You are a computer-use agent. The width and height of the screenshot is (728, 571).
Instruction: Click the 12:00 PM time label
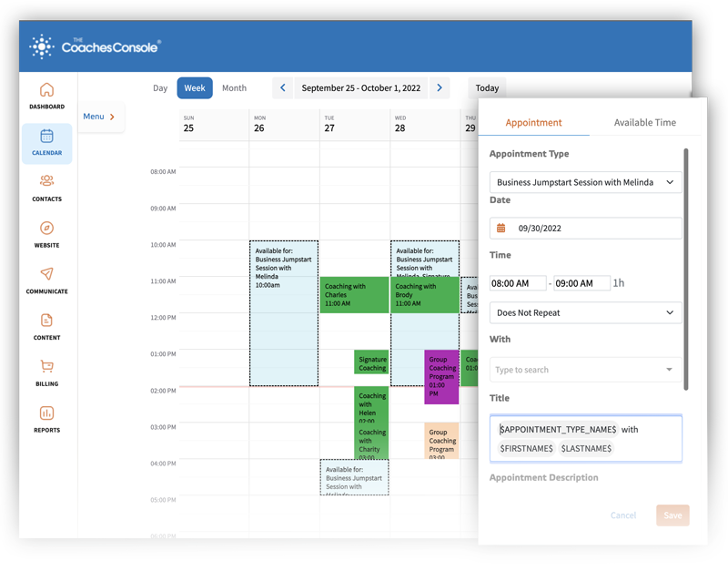click(163, 318)
